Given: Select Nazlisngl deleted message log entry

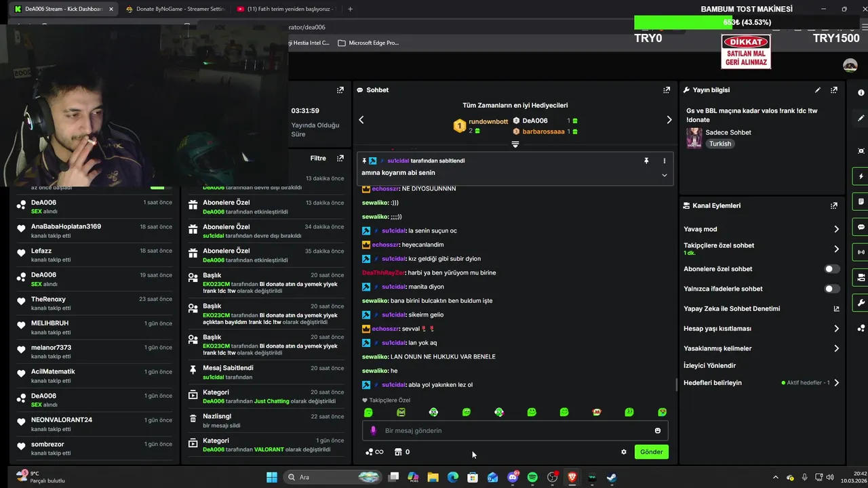Looking at the screenshot, I should (x=266, y=420).
